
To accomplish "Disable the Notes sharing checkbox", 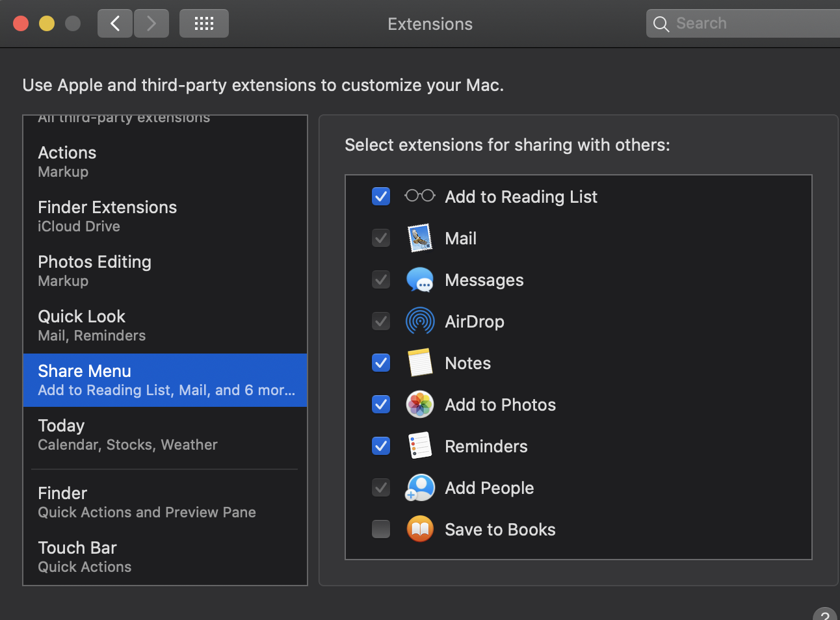I will tap(381, 363).
